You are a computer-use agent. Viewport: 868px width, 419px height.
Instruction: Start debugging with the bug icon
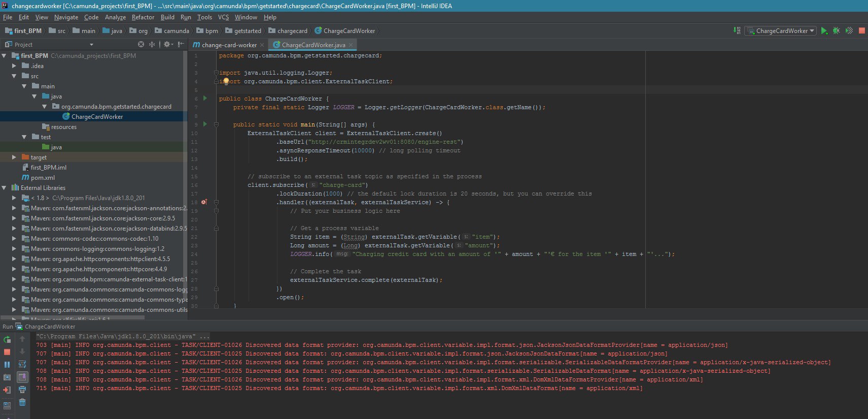click(x=837, y=31)
